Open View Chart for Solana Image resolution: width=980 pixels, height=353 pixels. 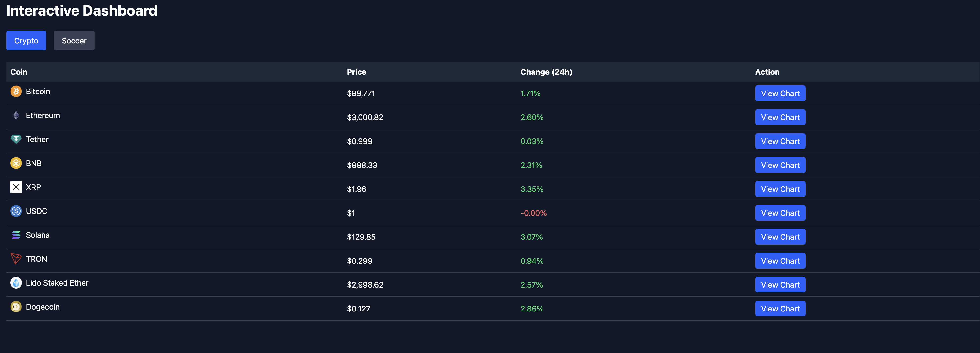pos(780,237)
